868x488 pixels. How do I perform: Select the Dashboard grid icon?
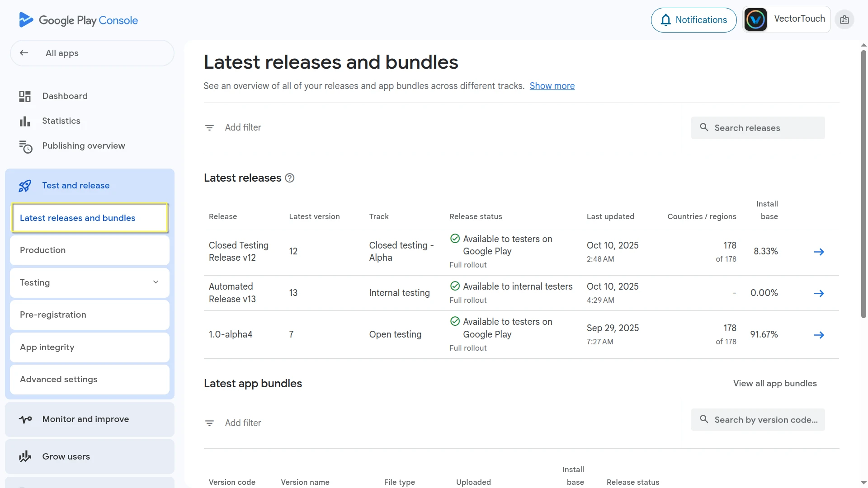(x=24, y=96)
